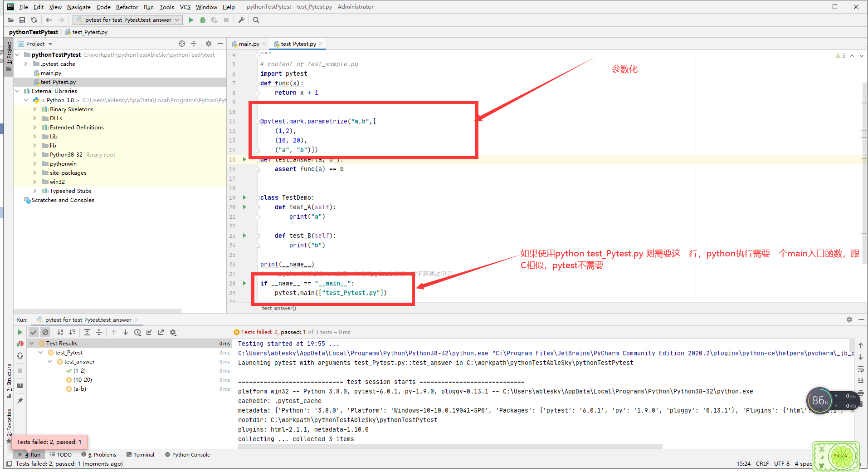Navigate back with the left arrow icon
868x472 pixels.
pyautogui.click(x=49, y=20)
